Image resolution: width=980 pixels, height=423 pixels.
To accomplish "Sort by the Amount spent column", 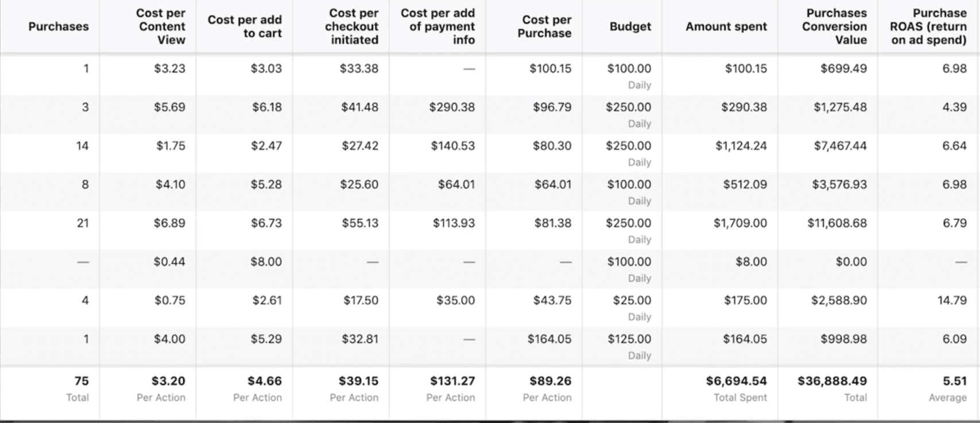I will coord(726,26).
